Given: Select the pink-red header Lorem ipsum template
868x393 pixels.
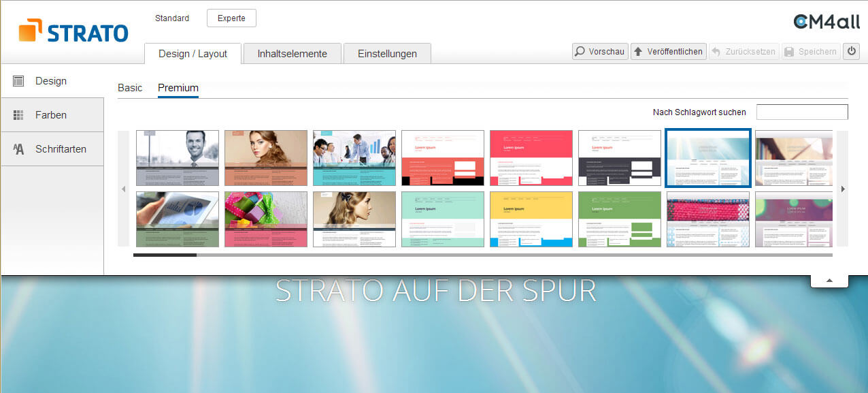Looking at the screenshot, I should click(531, 158).
